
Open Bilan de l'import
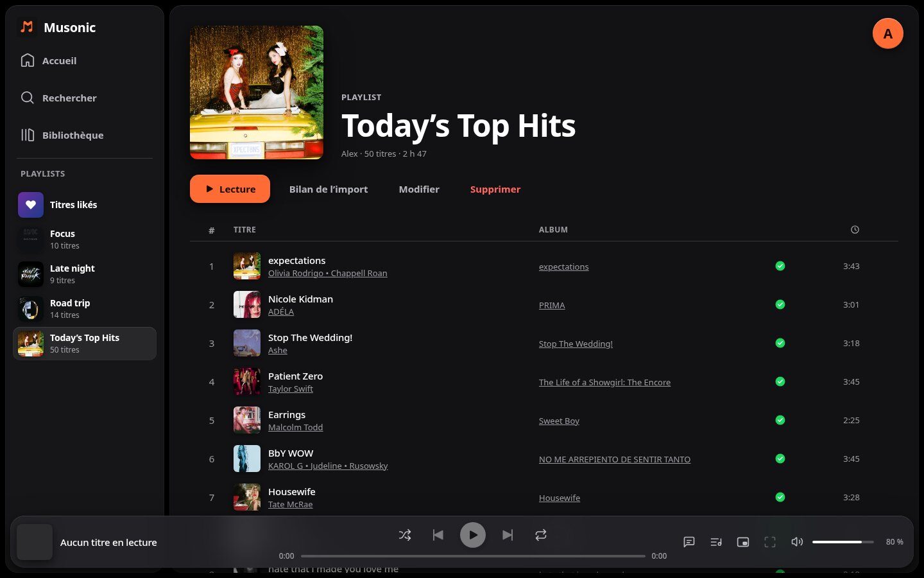329,189
